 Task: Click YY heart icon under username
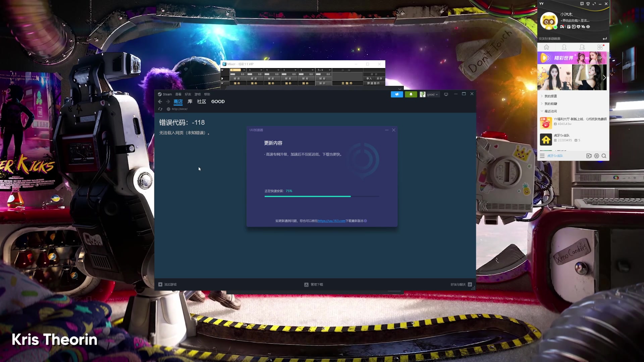(578, 27)
